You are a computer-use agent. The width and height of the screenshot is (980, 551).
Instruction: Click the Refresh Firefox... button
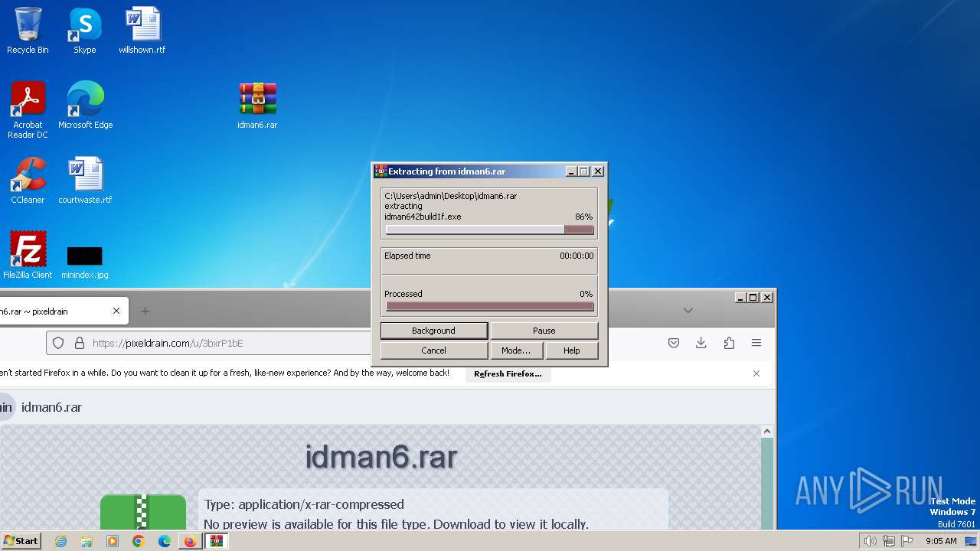click(x=508, y=373)
